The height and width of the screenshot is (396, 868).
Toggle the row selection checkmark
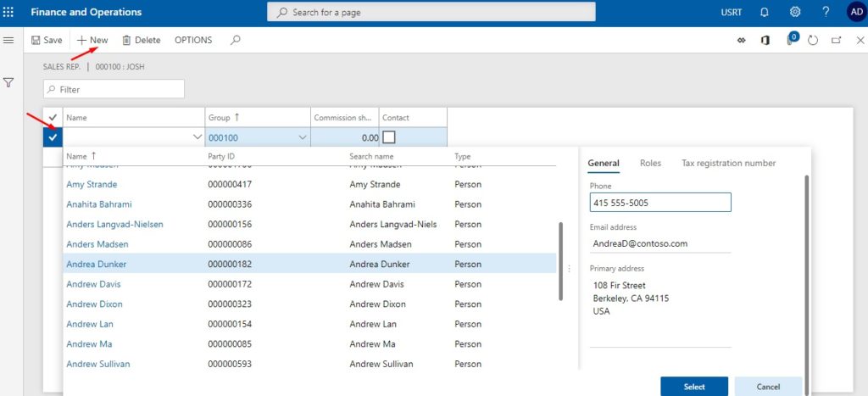pyautogui.click(x=53, y=137)
